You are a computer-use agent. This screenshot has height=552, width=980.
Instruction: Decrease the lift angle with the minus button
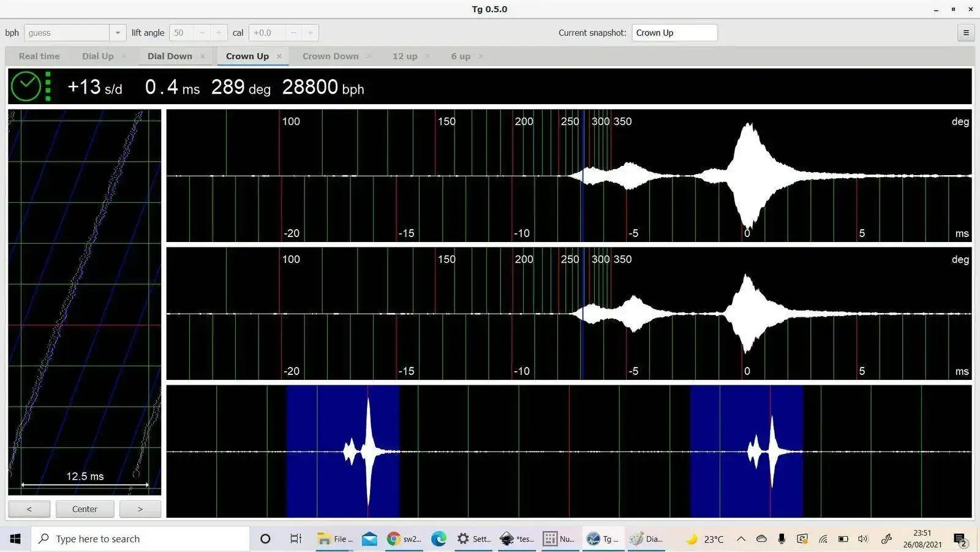[202, 33]
